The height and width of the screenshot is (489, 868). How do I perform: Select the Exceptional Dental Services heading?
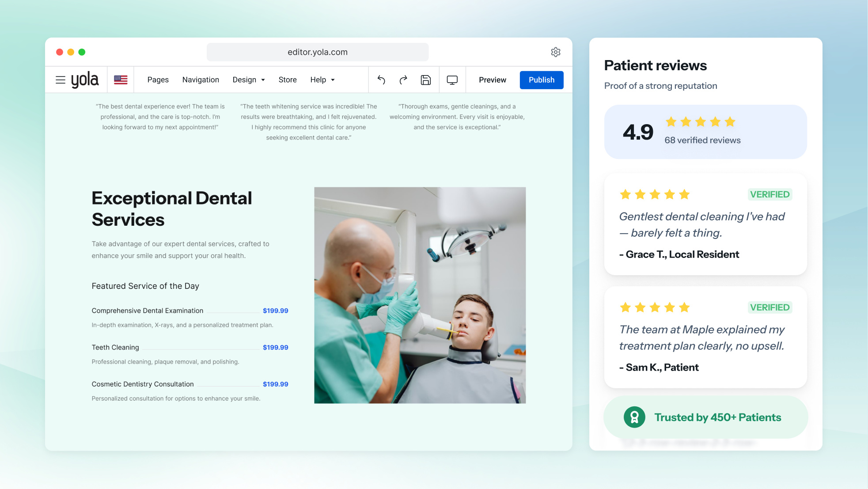[x=172, y=209]
